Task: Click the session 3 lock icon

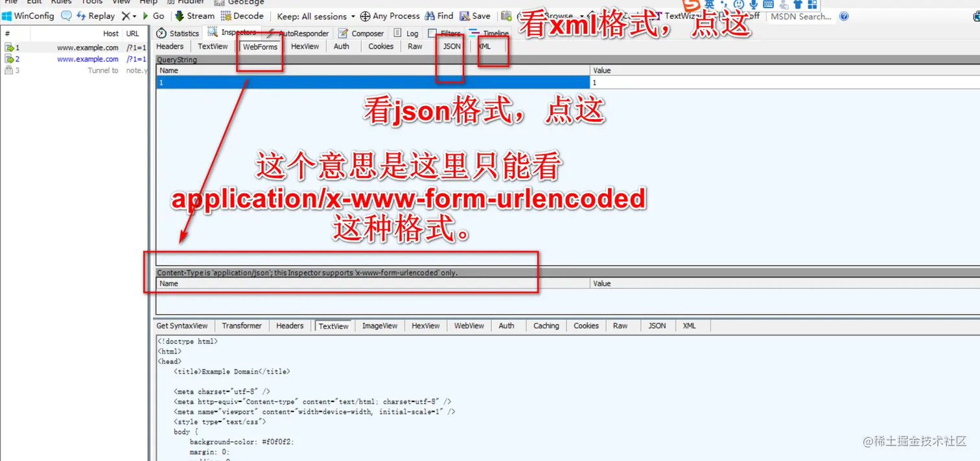Action: (9, 71)
